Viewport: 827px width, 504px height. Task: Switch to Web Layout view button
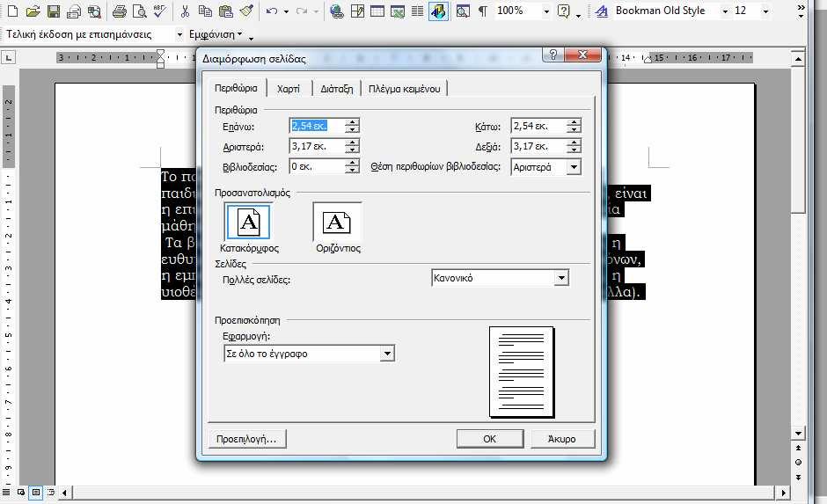click(21, 492)
